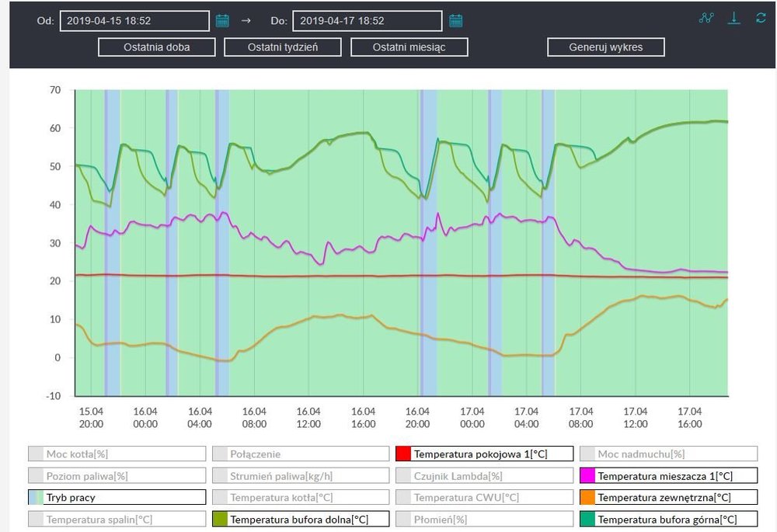Select 'Ostatni miesiąc' time range

click(x=409, y=47)
